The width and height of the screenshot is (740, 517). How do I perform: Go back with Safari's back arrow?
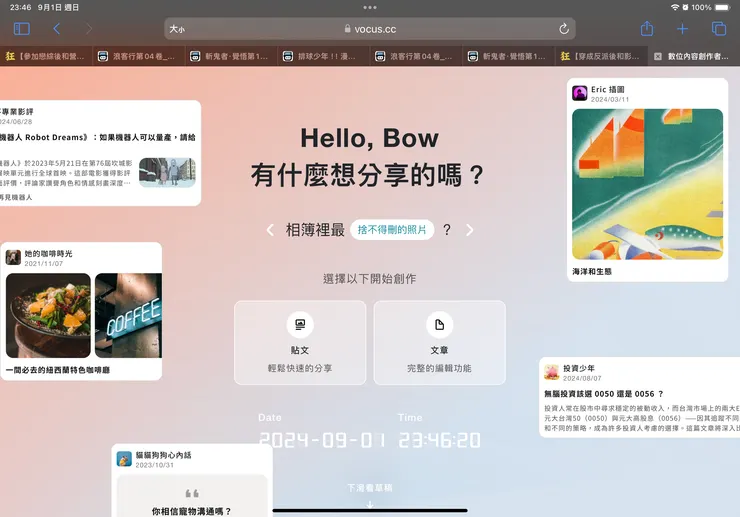click(x=57, y=29)
